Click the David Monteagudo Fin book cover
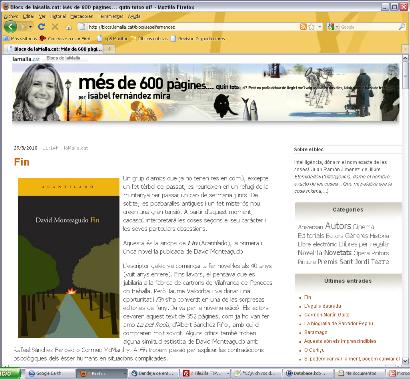 click(x=69, y=258)
